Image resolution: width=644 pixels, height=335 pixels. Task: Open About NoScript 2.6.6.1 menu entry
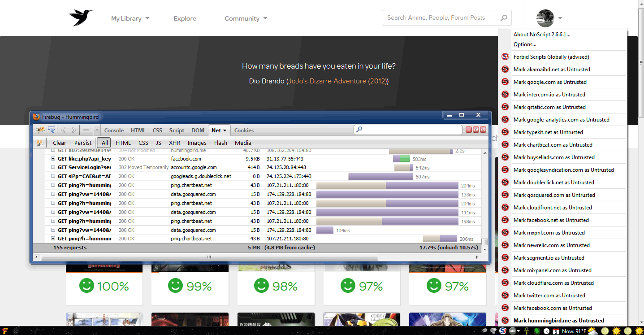pyautogui.click(x=562, y=35)
